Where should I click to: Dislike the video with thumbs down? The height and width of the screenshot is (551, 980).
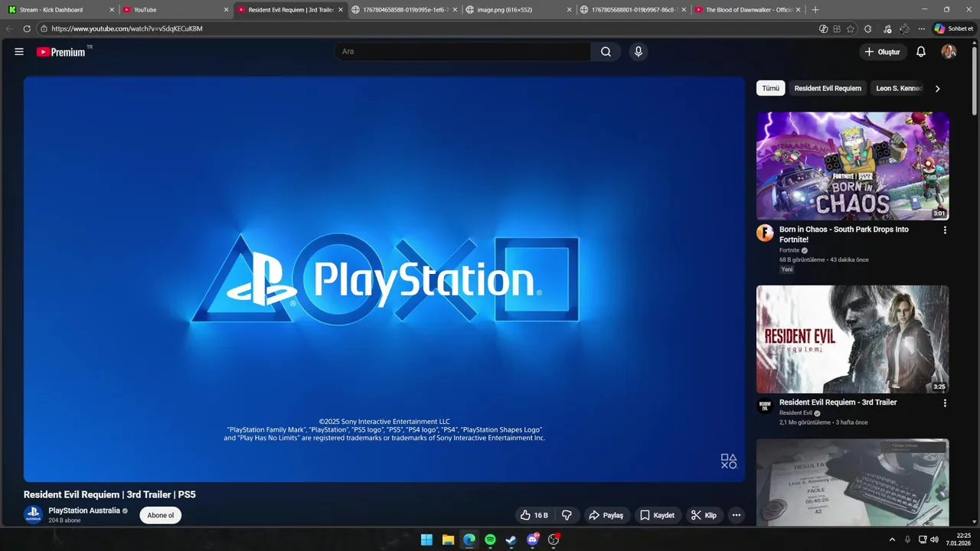[567, 515]
